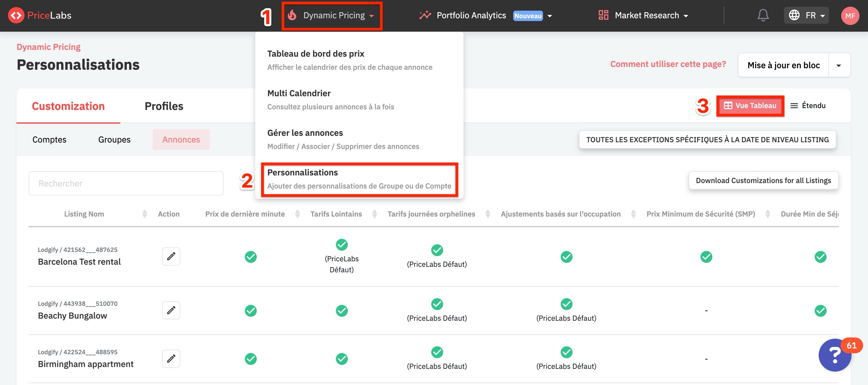This screenshot has width=868, height=385.
Task: Click Comment utiliser cette page link
Action: (x=668, y=64)
